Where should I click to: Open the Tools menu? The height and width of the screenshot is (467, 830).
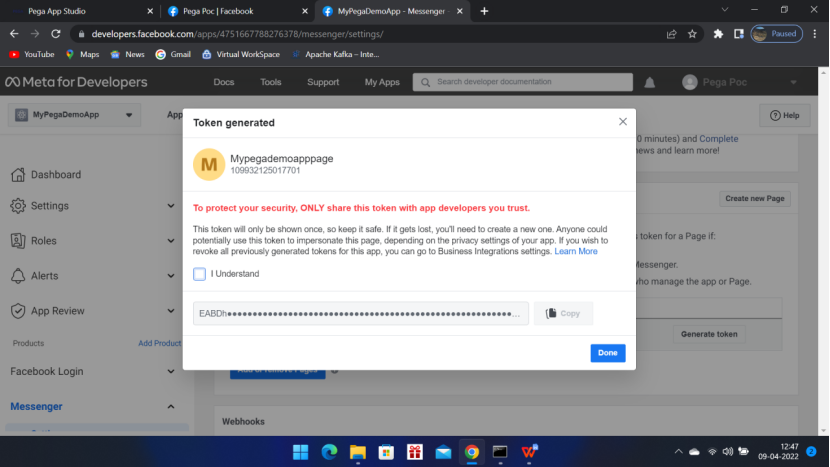click(x=270, y=82)
